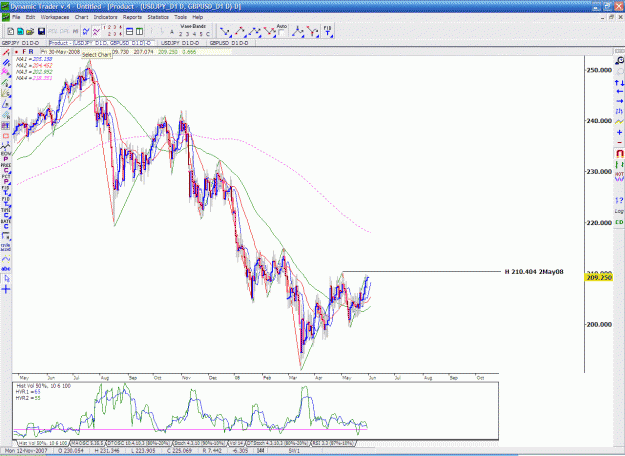Open the Indicators menu
The width and height of the screenshot is (625, 456).
(105, 17)
